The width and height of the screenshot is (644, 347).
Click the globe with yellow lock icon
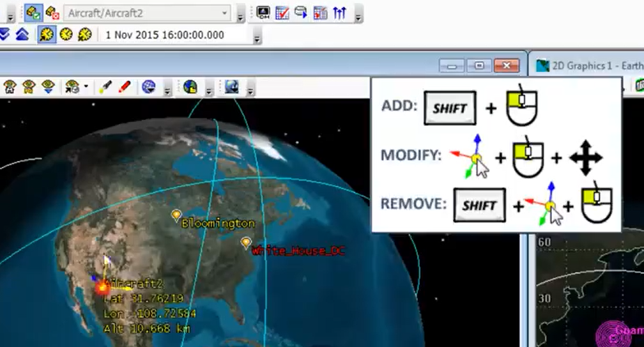(x=190, y=87)
